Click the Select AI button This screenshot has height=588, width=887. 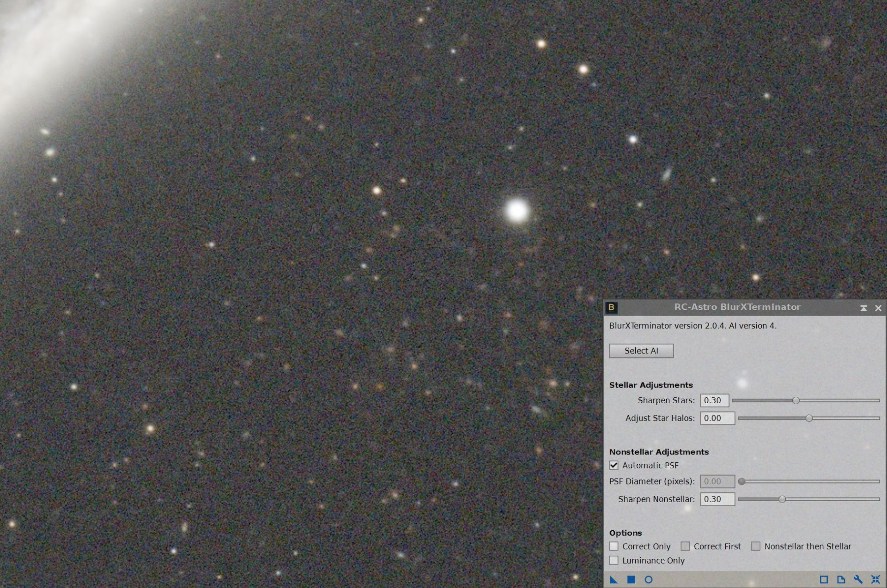(x=641, y=351)
